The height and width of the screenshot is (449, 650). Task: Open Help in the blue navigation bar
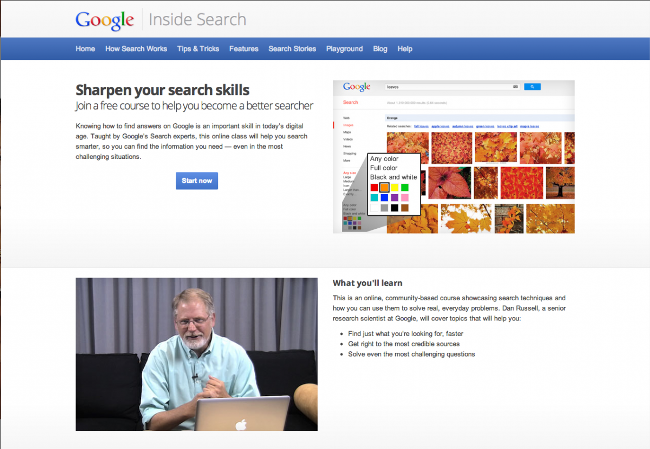[405, 49]
